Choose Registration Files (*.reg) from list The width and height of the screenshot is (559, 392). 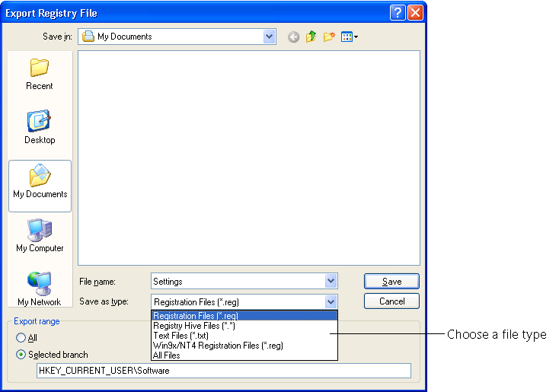[244, 316]
